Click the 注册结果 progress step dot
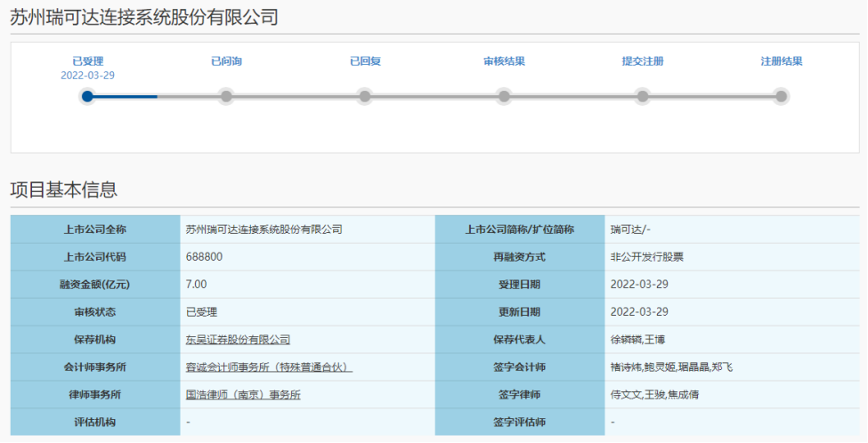868x443 pixels. [781, 96]
